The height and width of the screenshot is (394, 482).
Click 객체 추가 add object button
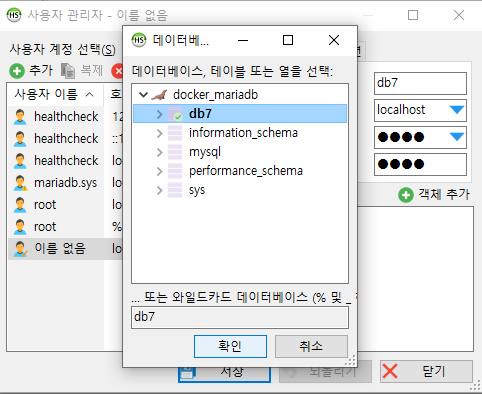[x=434, y=195]
